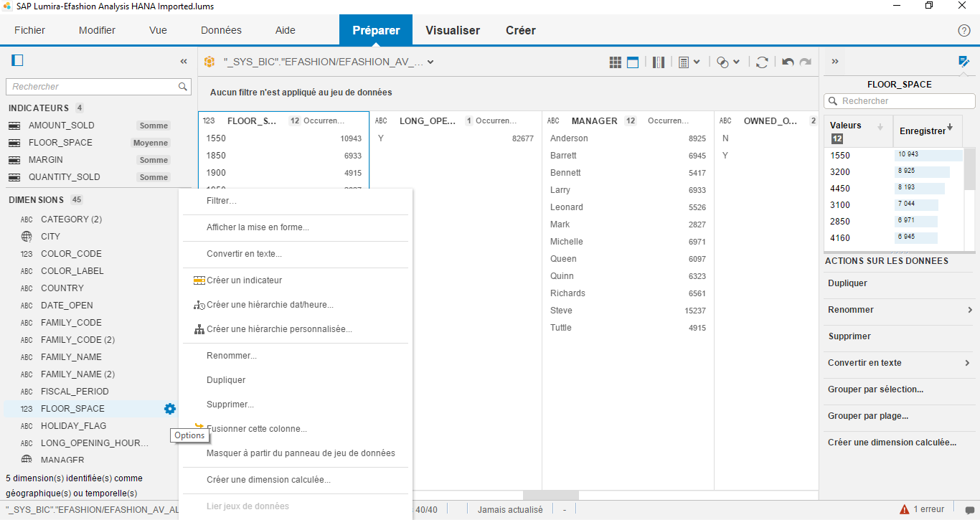Choose Renommer... in context menu
This screenshot has height=520, width=980.
pos(232,356)
